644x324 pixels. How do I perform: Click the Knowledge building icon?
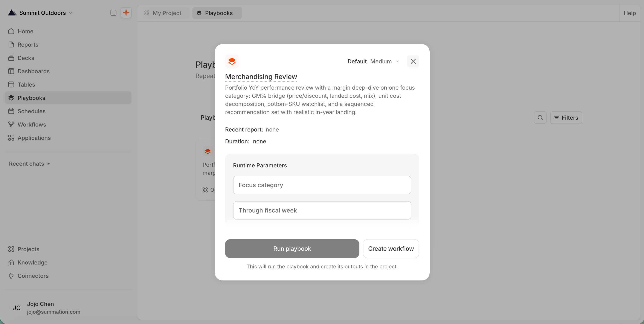[11, 263]
